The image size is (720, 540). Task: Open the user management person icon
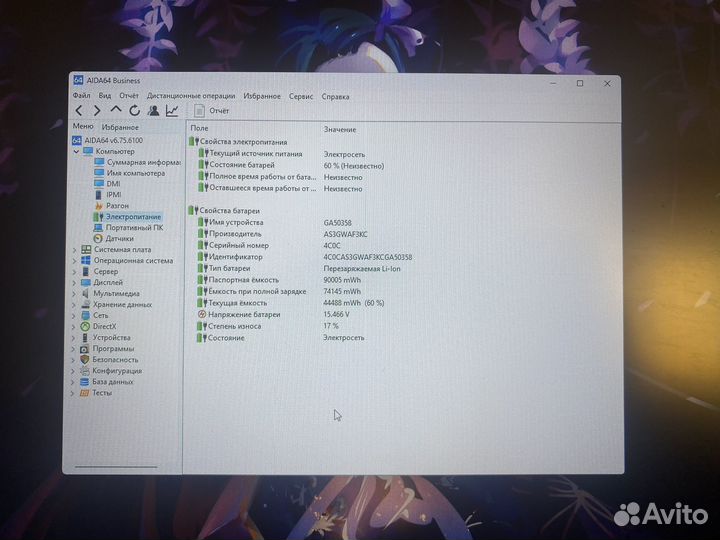[153, 110]
